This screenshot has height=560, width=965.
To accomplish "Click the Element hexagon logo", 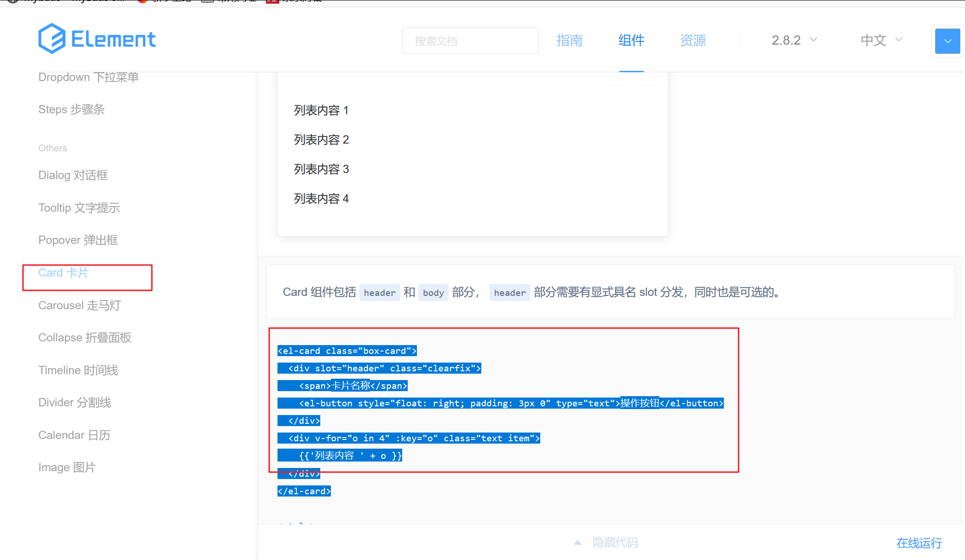I will tap(52, 39).
